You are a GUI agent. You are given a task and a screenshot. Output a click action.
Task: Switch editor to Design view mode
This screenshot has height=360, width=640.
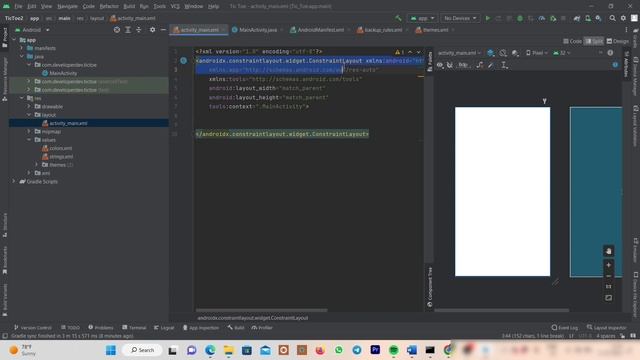618,41
